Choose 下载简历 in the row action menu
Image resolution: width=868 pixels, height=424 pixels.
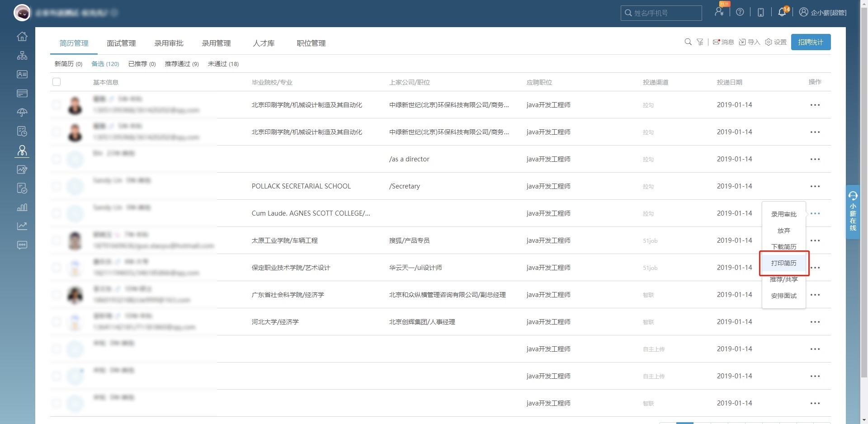(x=784, y=247)
